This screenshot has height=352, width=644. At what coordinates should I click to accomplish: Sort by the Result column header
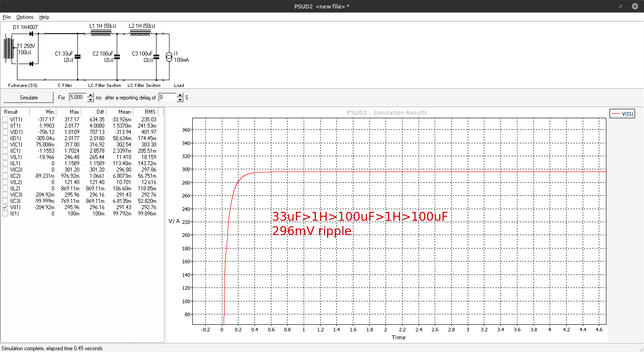point(15,112)
